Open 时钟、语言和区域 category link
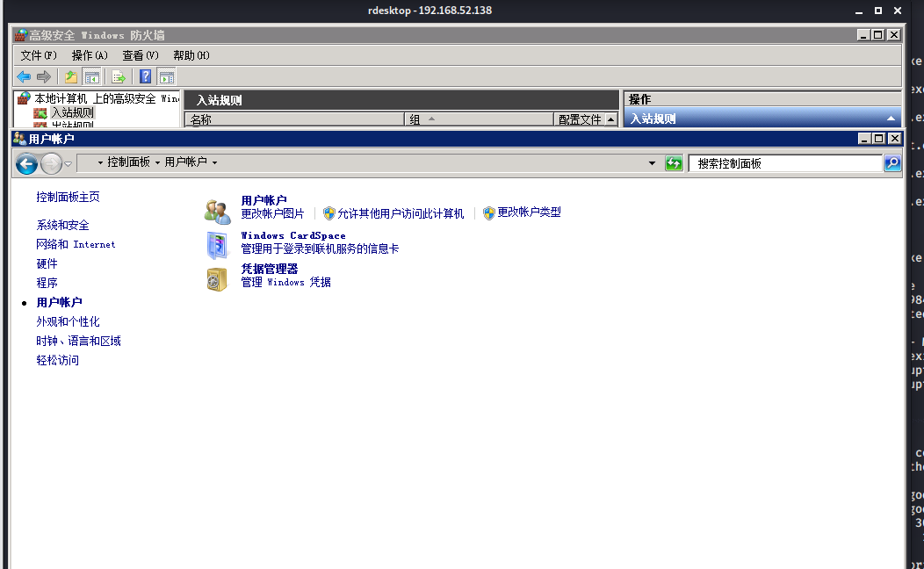 [x=78, y=341]
